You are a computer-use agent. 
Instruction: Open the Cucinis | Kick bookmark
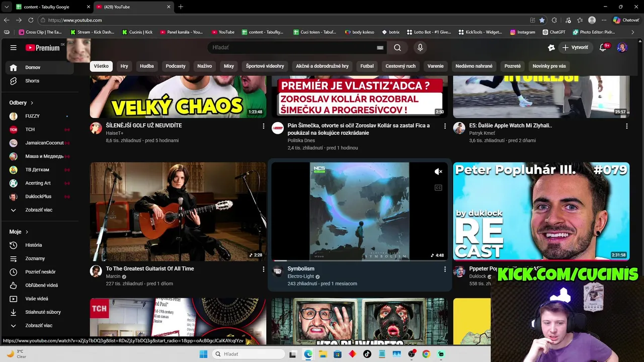pos(137,32)
